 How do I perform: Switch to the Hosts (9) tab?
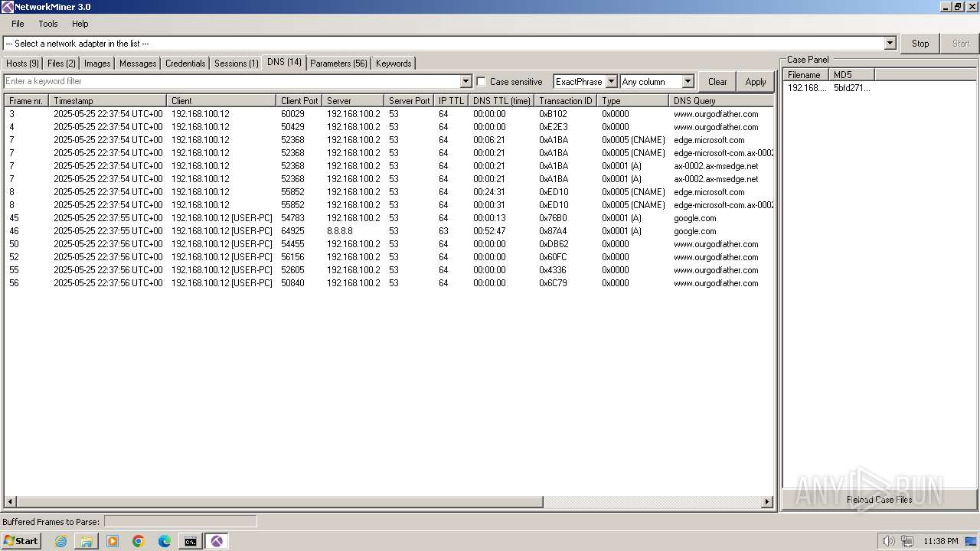(23, 64)
